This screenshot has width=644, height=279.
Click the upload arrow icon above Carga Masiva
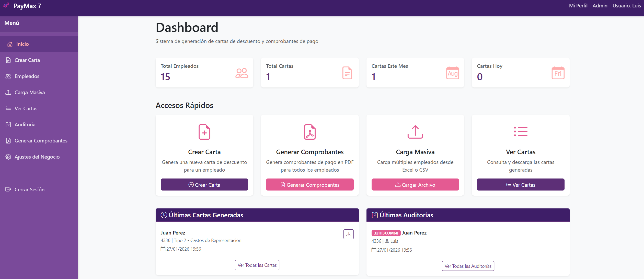pos(415,132)
